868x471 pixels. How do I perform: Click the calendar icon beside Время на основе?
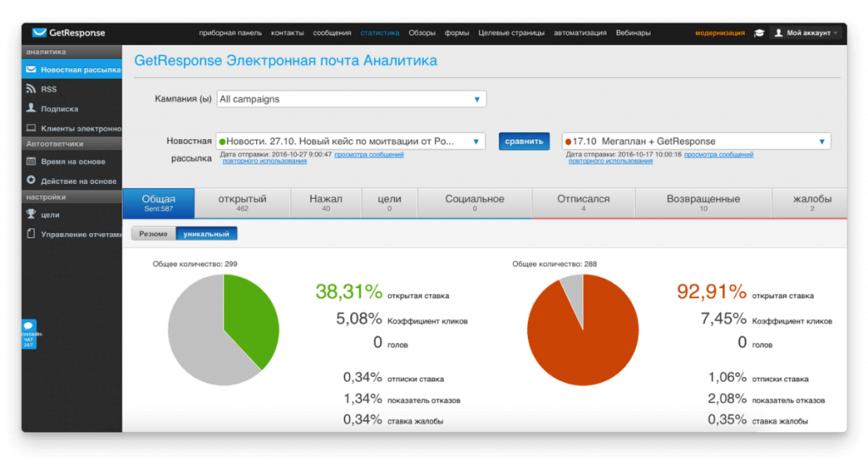click(31, 161)
